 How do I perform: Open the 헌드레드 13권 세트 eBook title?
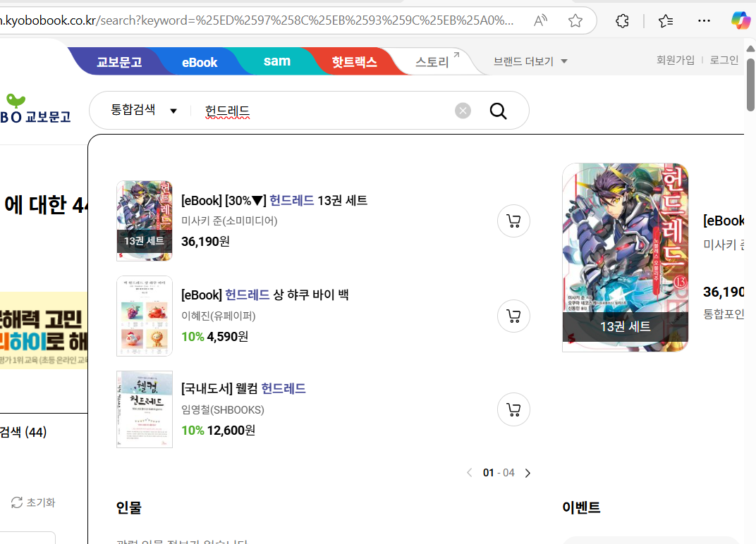point(274,200)
